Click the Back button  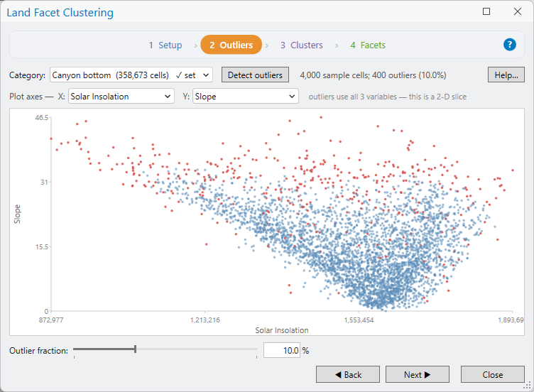(348, 375)
